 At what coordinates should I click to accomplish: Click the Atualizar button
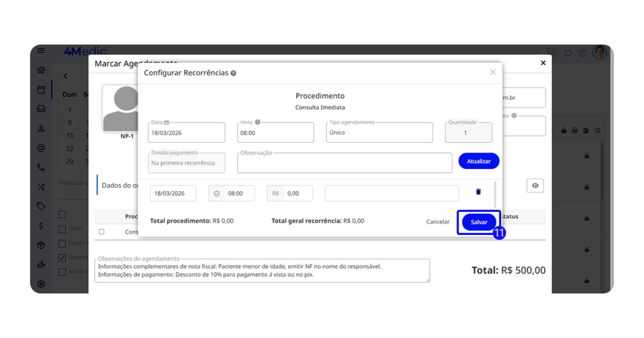pos(479,161)
